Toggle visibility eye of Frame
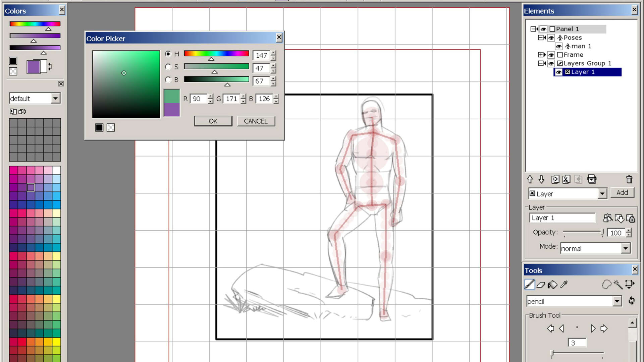 [551, 55]
